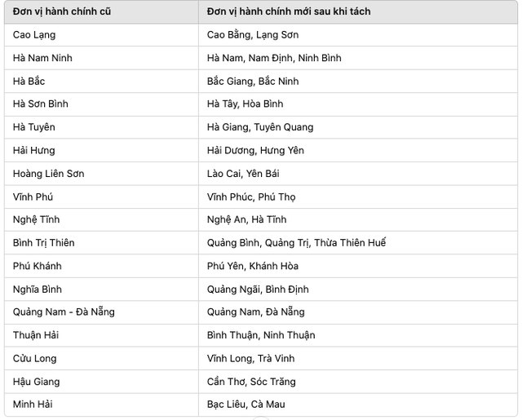Select the 'Hà Tây, Hòa Bình' cell
This screenshot has height=420, width=522.
246,104
